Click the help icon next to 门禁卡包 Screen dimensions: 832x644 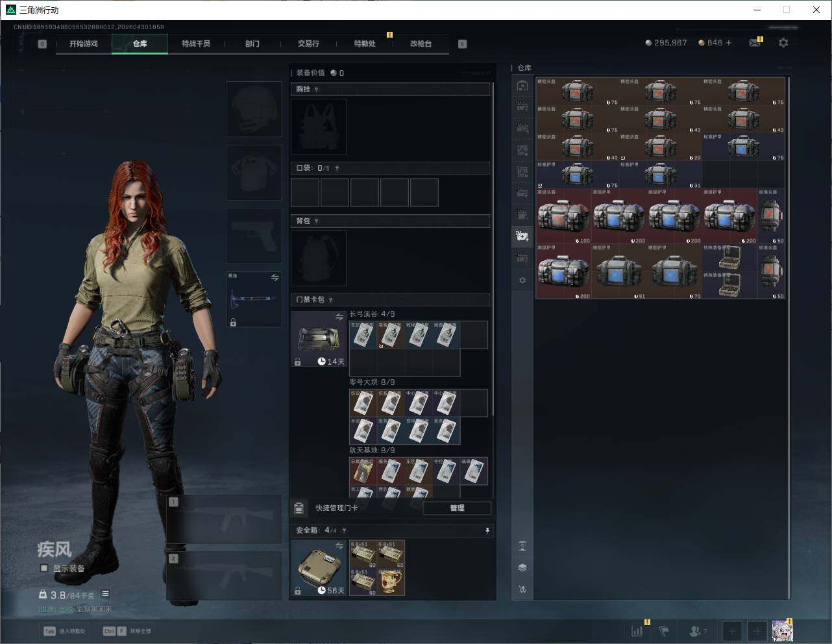point(330,300)
